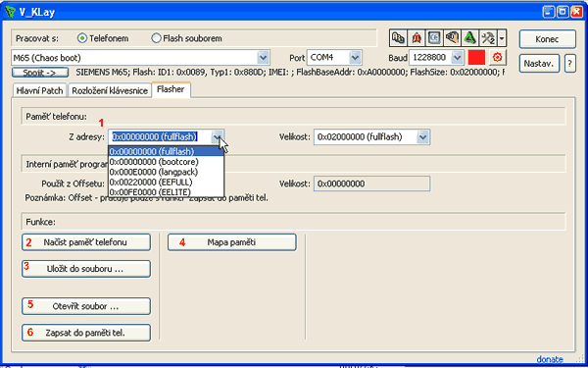The width and height of the screenshot is (588, 368).
Task: Open settings with the Nastav. button
Action: pos(539,64)
